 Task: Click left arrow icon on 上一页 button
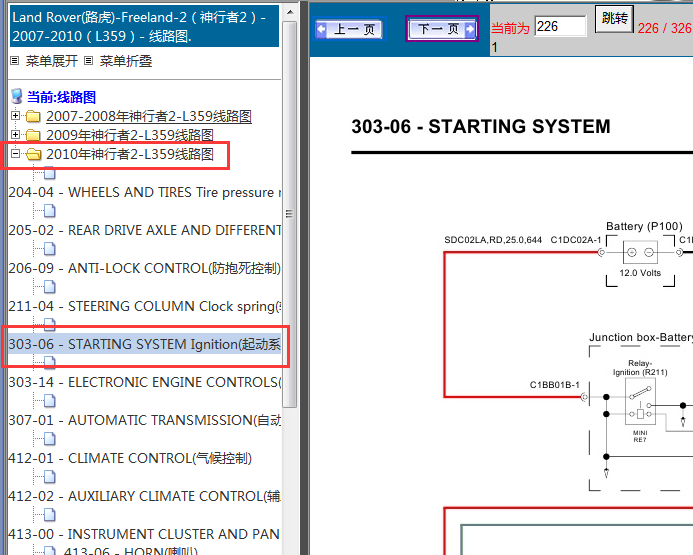tap(322, 29)
